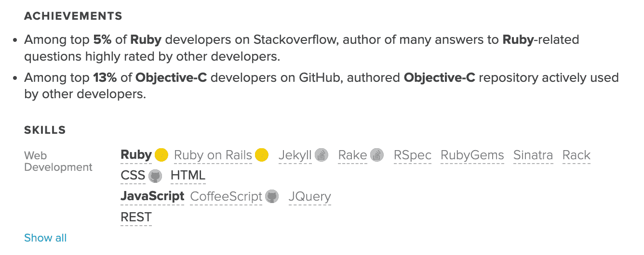Image resolution: width=644 pixels, height=255 pixels.
Task: Open the JavaScript skill tag
Action: [152, 196]
